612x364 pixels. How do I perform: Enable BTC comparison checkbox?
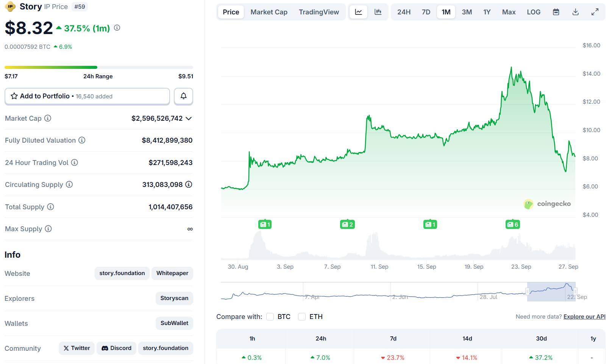click(270, 317)
